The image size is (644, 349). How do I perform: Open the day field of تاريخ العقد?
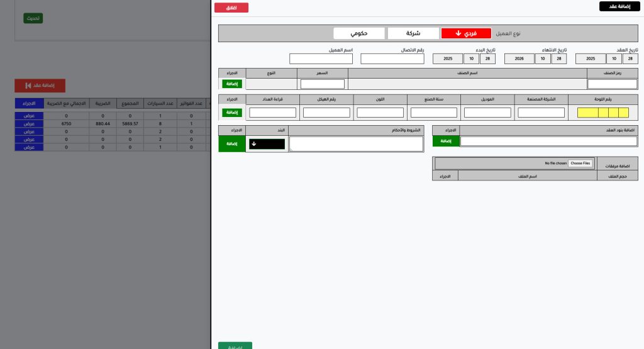[630, 58]
